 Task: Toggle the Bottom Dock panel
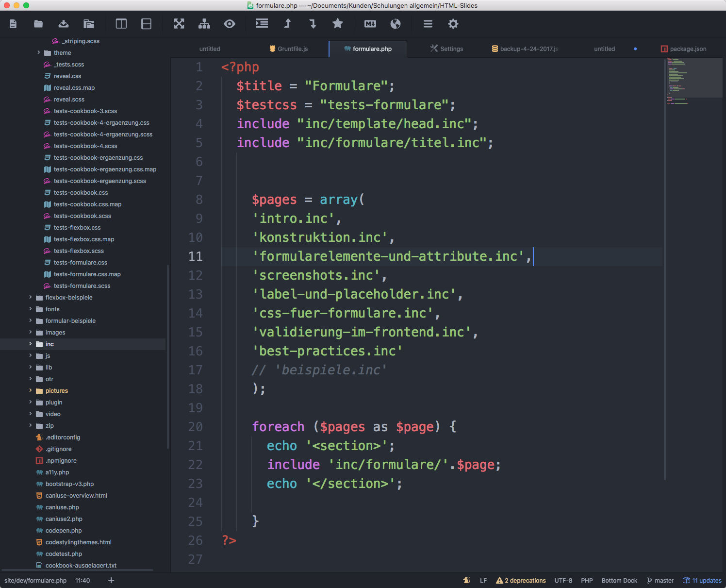tap(619, 580)
